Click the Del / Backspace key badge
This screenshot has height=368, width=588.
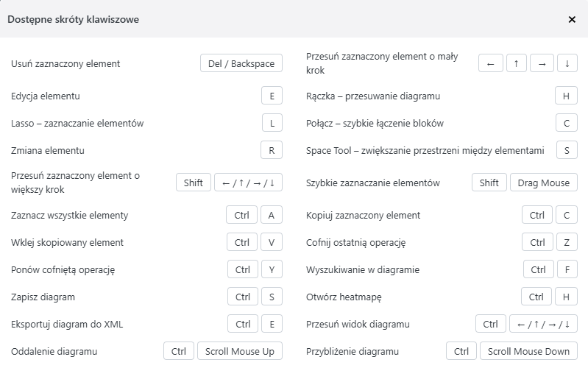click(241, 63)
